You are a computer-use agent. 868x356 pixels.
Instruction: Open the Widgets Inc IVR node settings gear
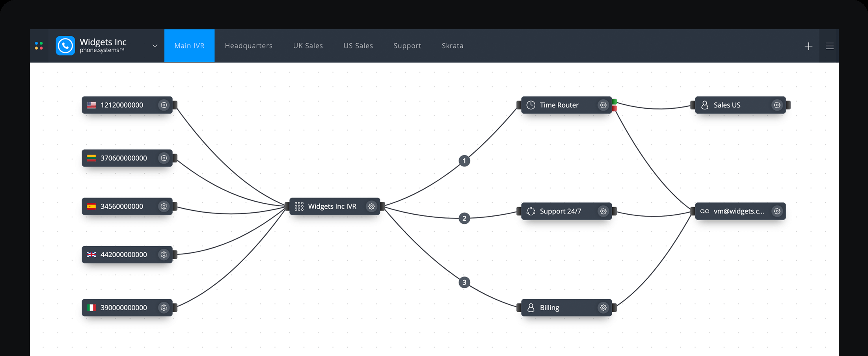click(371, 206)
